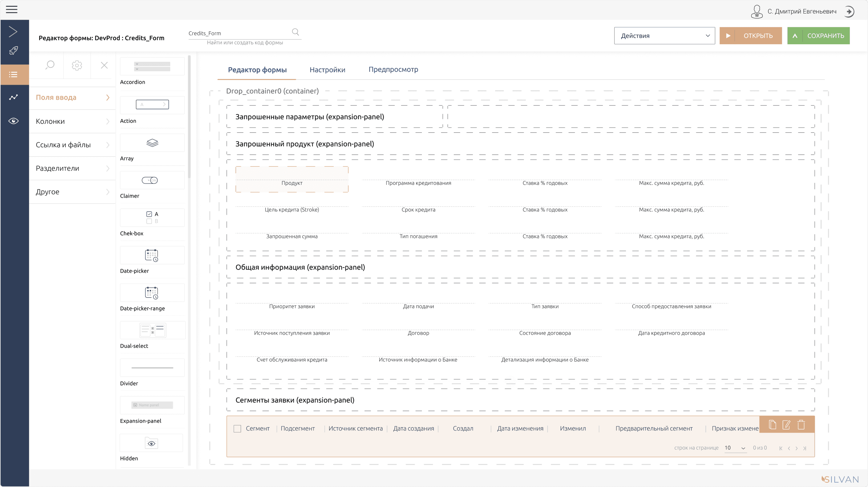
Task: Select Сегменты заявки expansion-panel
Action: [x=521, y=400]
